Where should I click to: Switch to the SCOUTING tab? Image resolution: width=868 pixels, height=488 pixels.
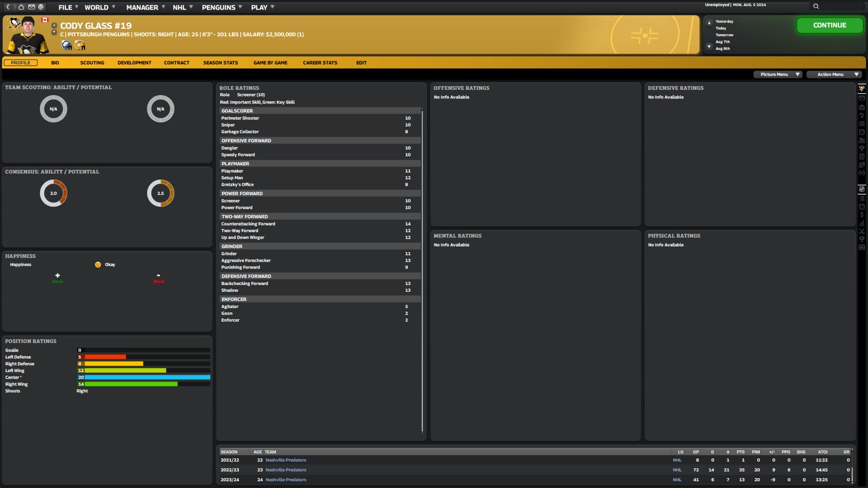pyautogui.click(x=92, y=63)
